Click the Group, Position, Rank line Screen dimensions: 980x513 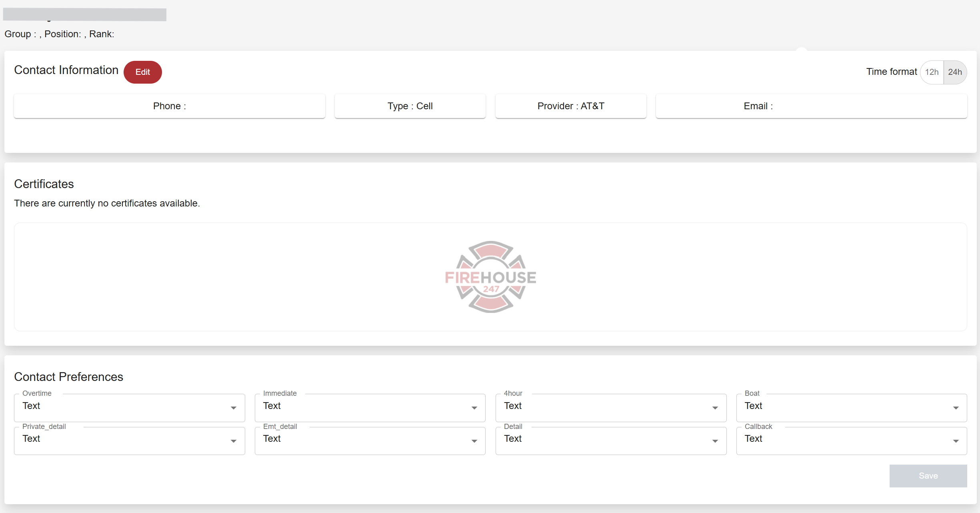click(59, 34)
